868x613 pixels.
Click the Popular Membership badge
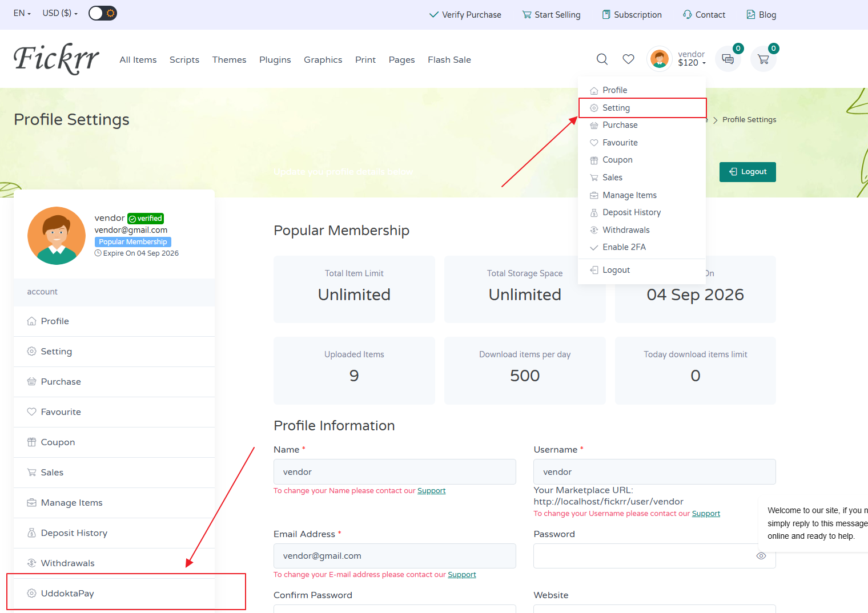(x=132, y=241)
